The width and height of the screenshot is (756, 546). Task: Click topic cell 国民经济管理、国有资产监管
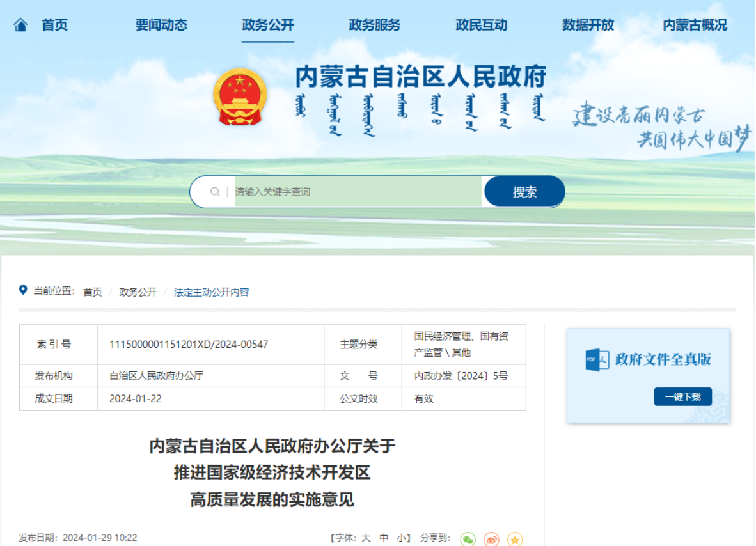(x=461, y=345)
